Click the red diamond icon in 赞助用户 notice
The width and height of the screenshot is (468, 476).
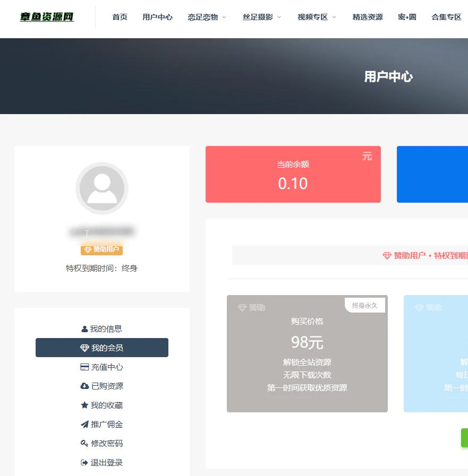click(387, 256)
